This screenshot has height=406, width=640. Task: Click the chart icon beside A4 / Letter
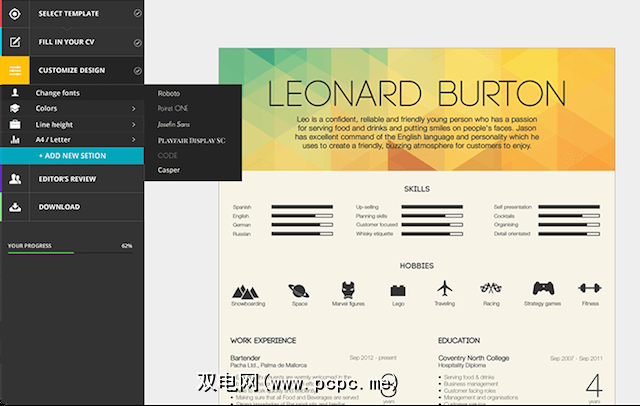(x=15, y=140)
